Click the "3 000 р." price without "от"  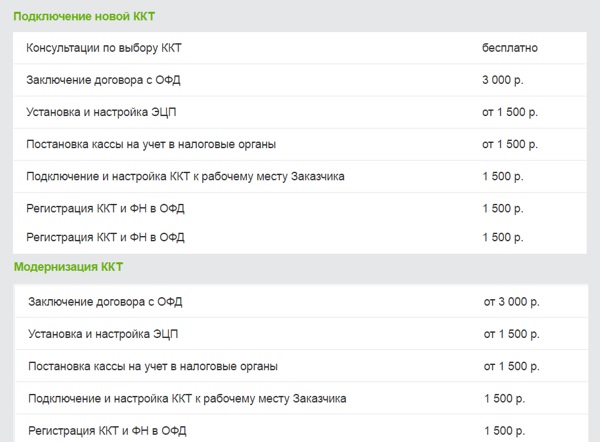pyautogui.click(x=502, y=79)
